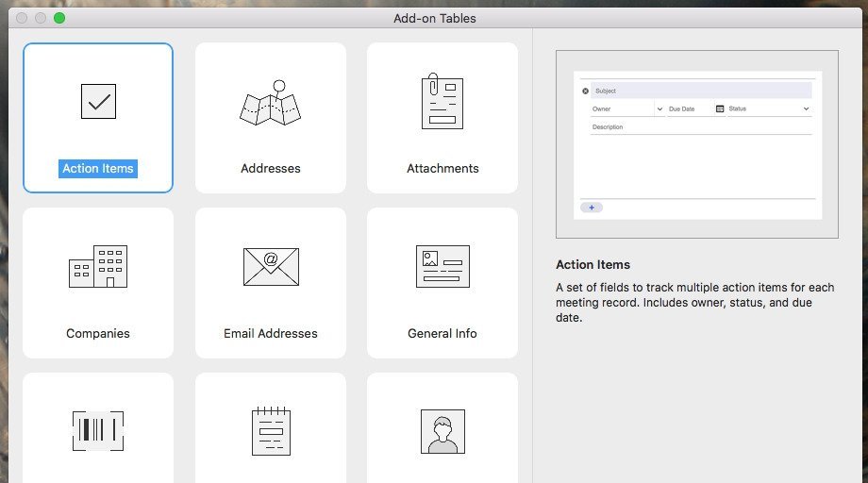The width and height of the screenshot is (868, 483).
Task: Click the delete circle beside Subject
Action: [585, 92]
